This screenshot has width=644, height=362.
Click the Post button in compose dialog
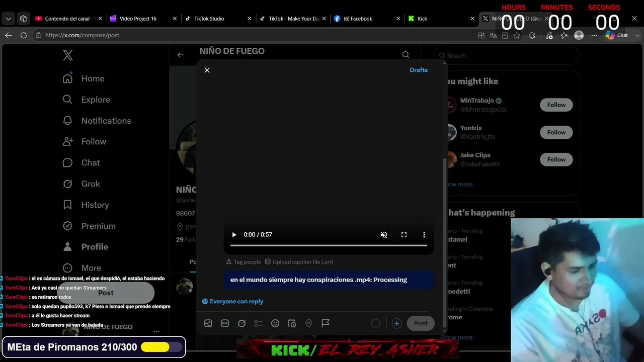(x=421, y=323)
